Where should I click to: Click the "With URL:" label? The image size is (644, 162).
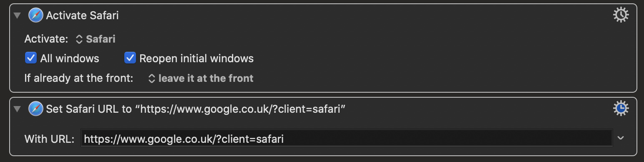pos(50,139)
